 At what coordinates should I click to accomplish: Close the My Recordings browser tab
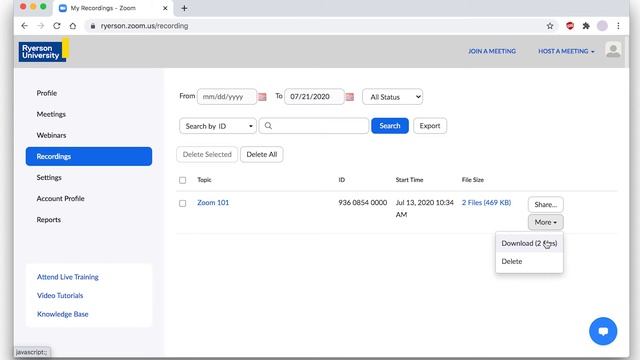(165, 8)
